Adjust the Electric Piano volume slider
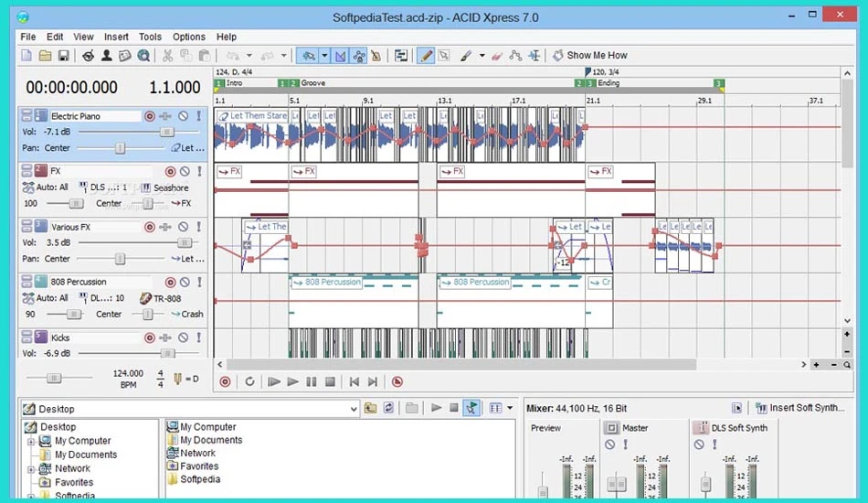868x503 pixels. click(x=166, y=132)
